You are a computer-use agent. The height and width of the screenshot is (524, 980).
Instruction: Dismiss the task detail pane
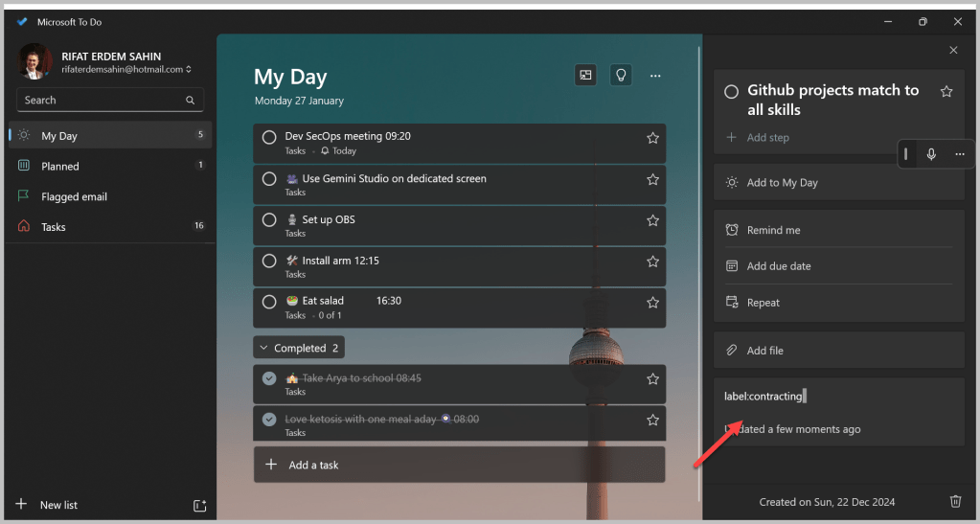(x=953, y=50)
